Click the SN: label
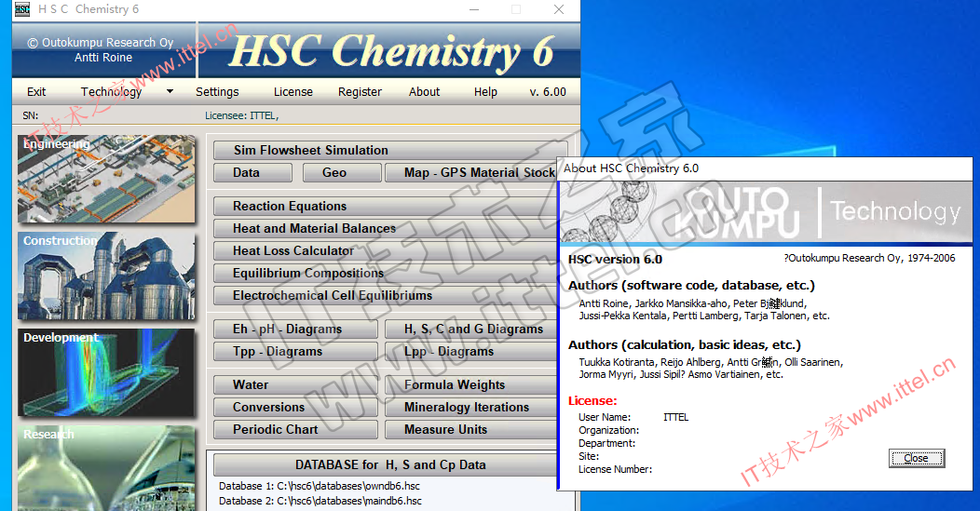 pos(31,115)
